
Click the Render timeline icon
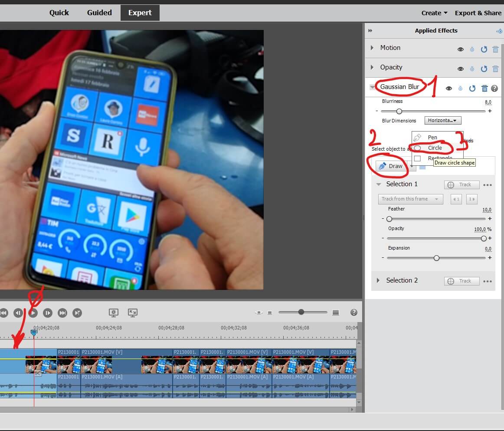(x=114, y=313)
